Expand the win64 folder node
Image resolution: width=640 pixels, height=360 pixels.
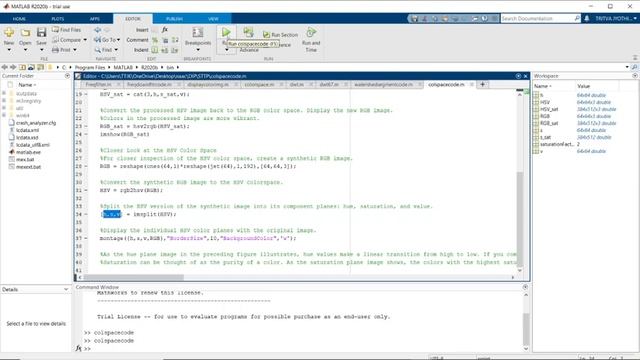click(4, 116)
